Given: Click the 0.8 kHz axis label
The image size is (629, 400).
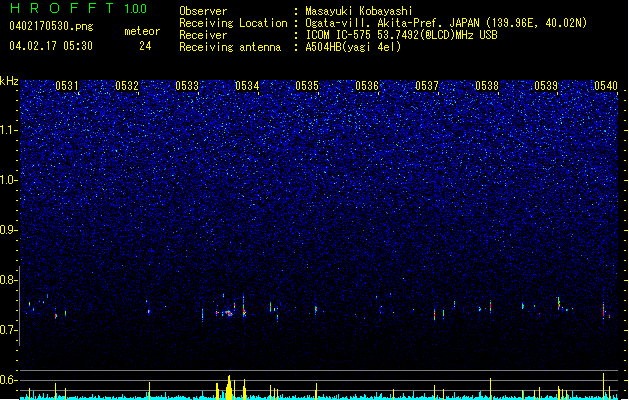Looking at the screenshot, I should pyautogui.click(x=9, y=280).
